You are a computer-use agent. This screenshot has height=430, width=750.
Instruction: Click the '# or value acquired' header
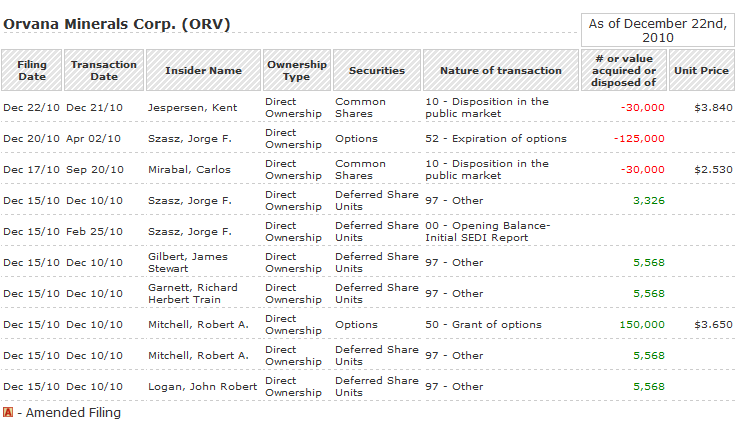pos(625,71)
